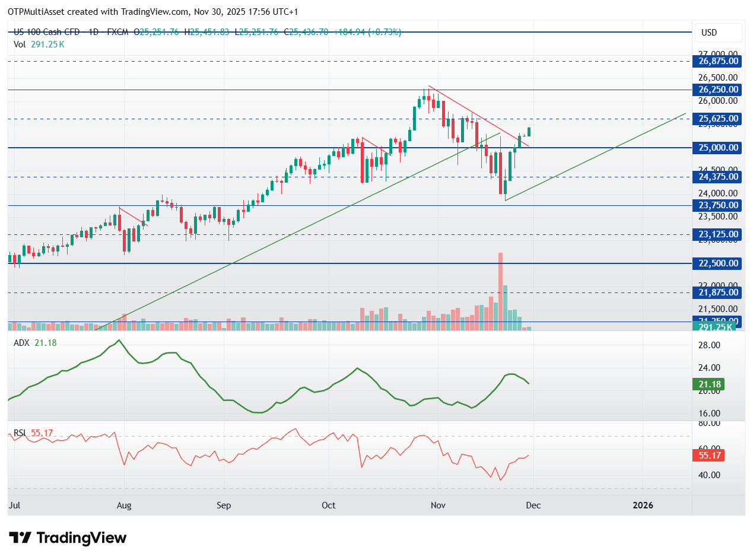Select the most recent green candle
Screen dimensions: 753x560
pyautogui.click(x=529, y=131)
